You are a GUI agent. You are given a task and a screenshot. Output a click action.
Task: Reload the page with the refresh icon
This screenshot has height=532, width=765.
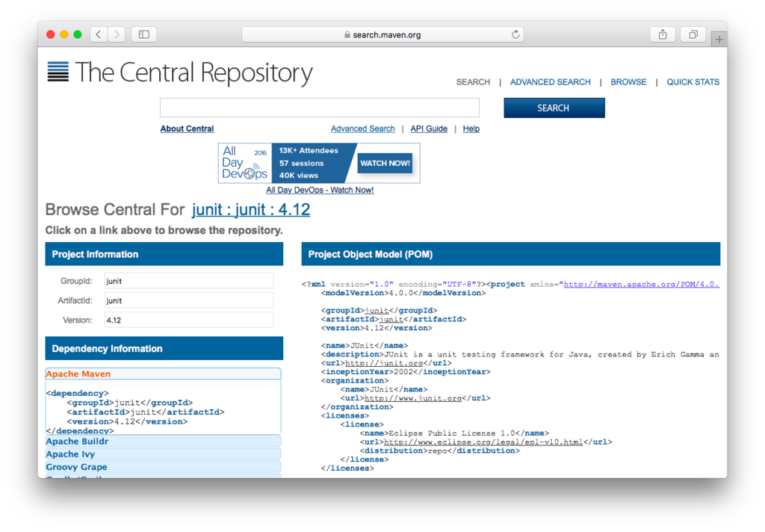pyautogui.click(x=515, y=34)
